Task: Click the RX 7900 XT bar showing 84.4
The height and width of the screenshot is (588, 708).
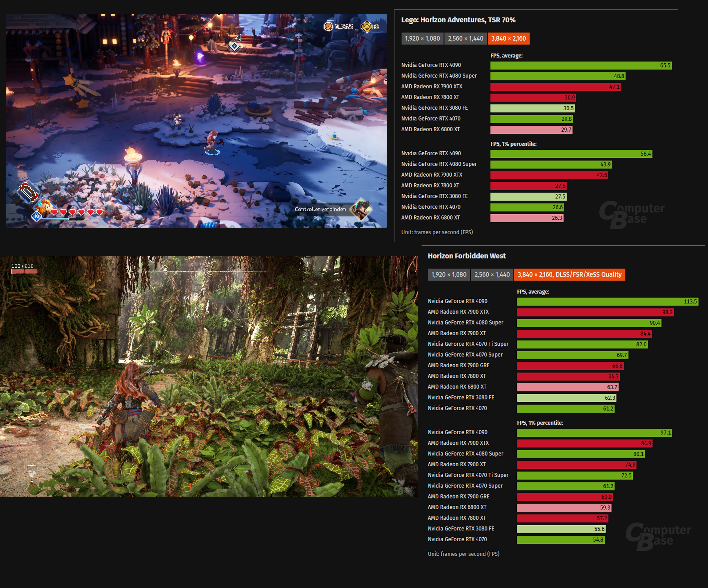Action: click(x=584, y=334)
